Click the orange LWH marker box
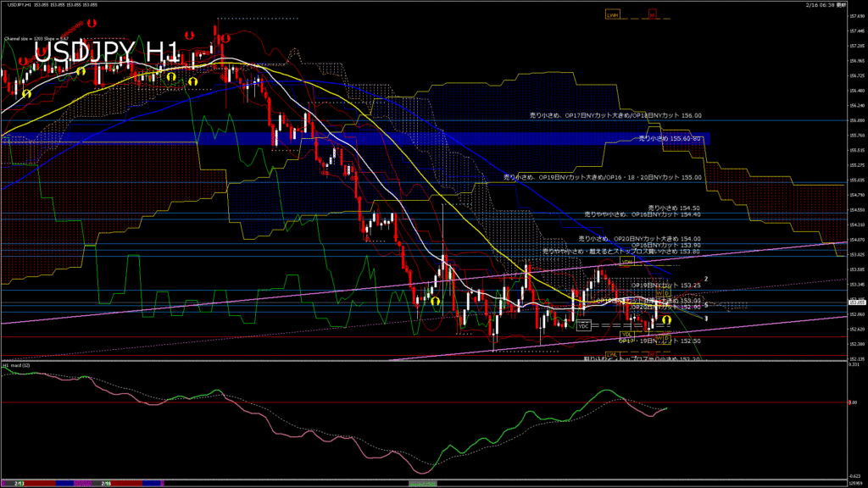 tap(612, 14)
